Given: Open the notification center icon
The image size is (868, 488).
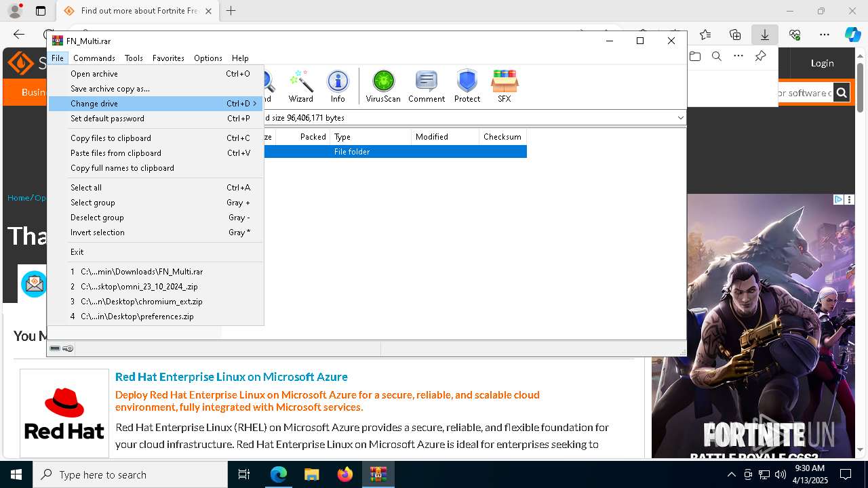Looking at the screenshot, I should click(x=846, y=474).
